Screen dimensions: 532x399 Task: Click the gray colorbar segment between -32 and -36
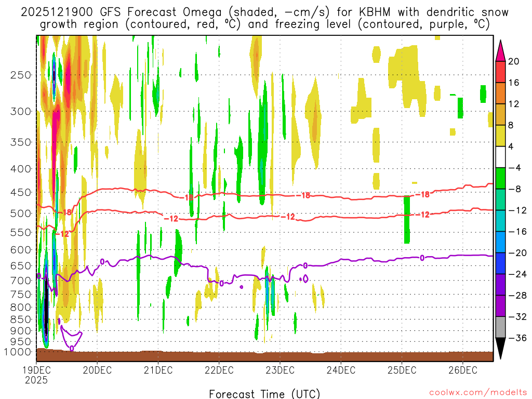tap(500, 327)
